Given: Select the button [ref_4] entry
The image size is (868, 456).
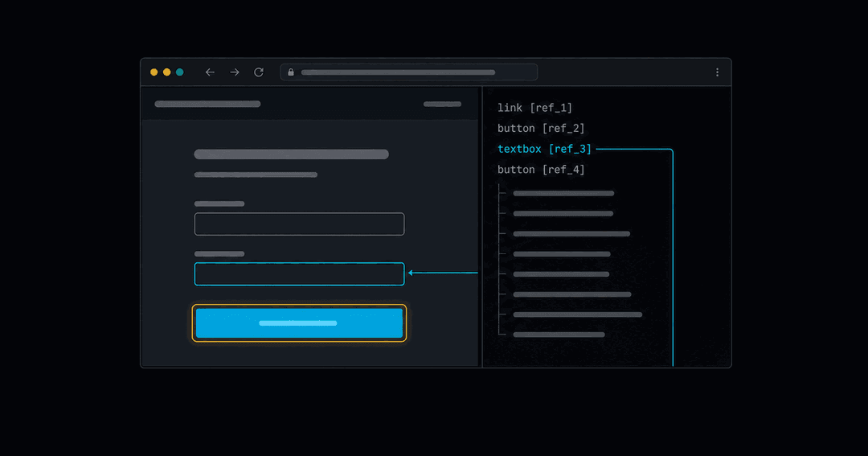Looking at the screenshot, I should (x=541, y=170).
